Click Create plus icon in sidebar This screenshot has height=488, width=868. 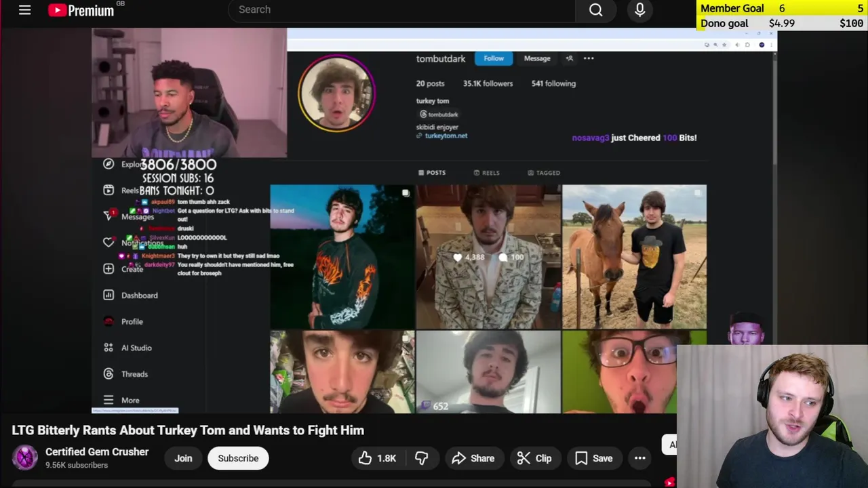[x=108, y=269]
